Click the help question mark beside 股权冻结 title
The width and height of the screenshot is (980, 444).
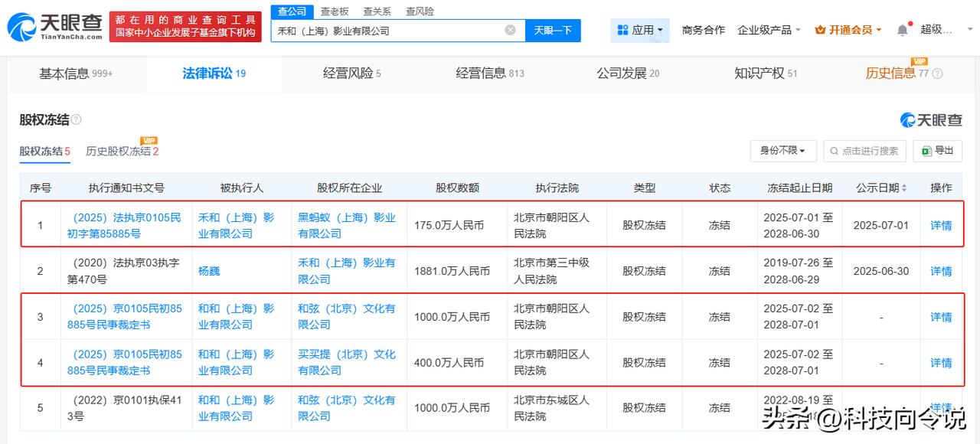tap(77, 120)
